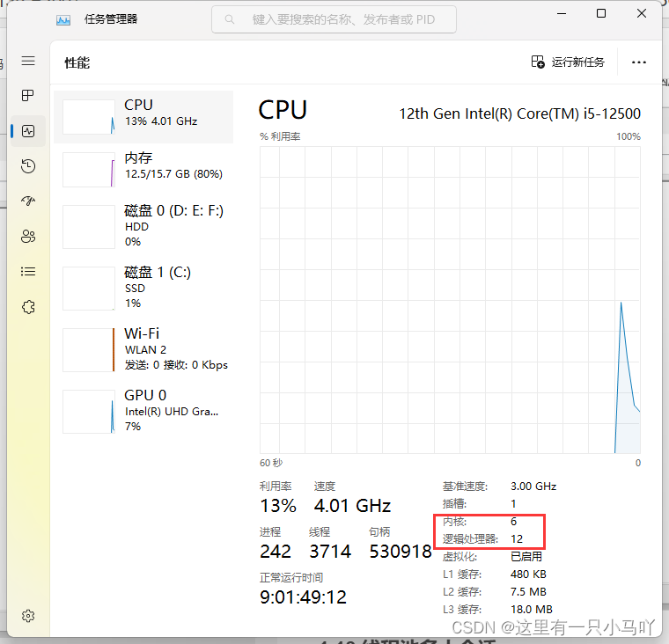The height and width of the screenshot is (644, 669).
Task: Click the uptime value 9:01:49:12
Action: click(x=303, y=597)
